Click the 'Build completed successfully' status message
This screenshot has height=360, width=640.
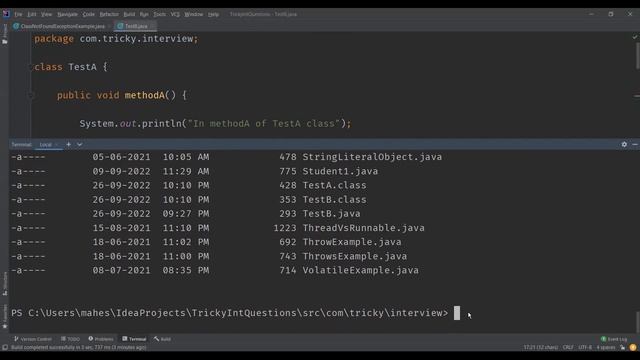point(78,348)
